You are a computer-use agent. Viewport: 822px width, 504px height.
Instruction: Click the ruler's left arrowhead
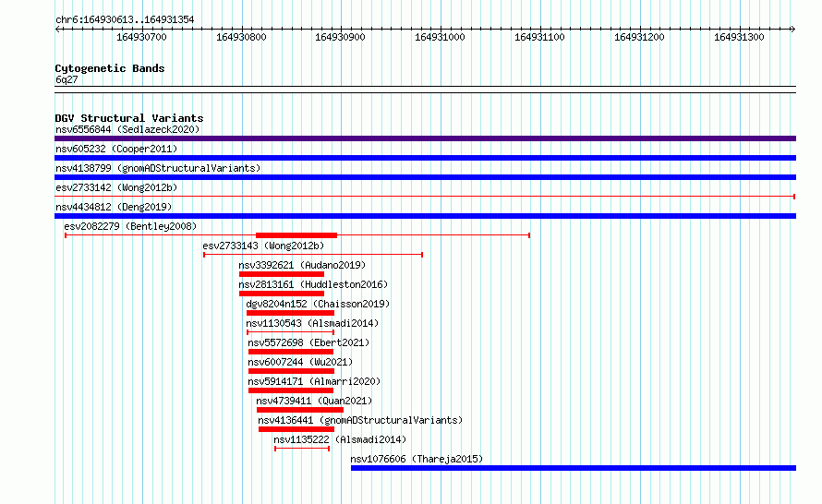tap(57, 30)
